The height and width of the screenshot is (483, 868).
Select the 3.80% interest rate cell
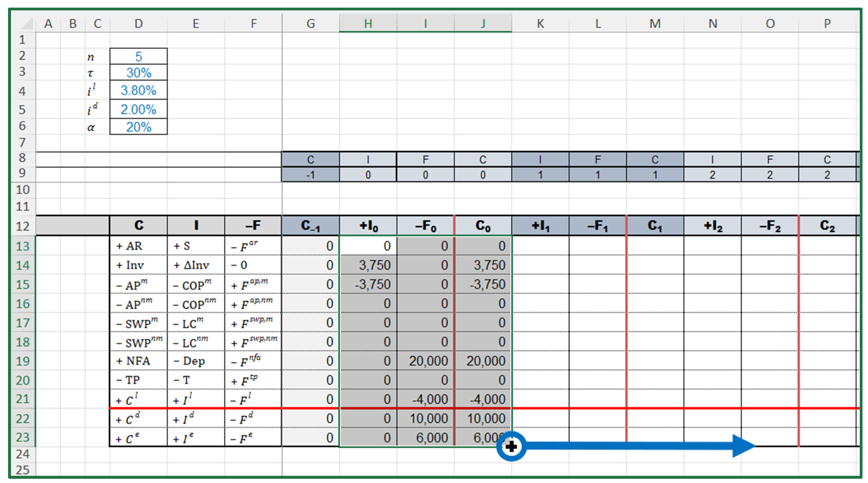[x=138, y=90]
